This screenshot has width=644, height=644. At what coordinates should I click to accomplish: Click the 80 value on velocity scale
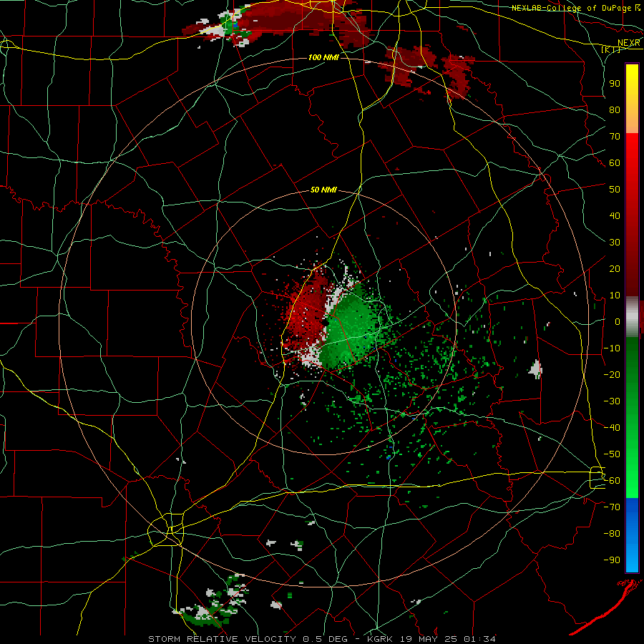(x=615, y=109)
